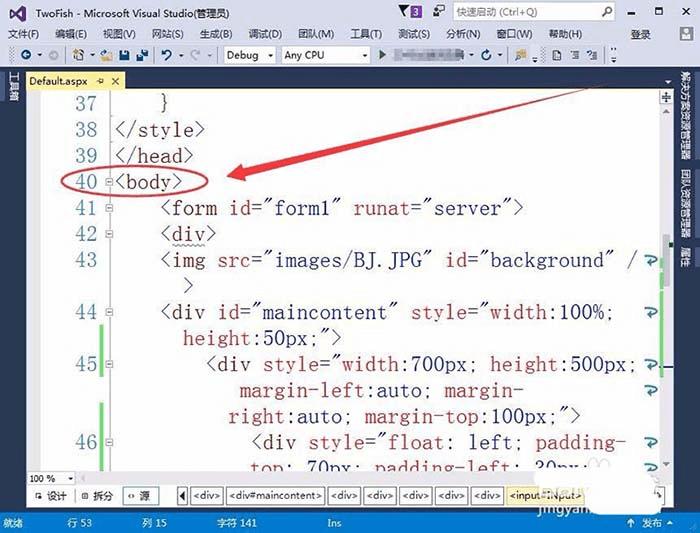Open the 文件(F) menu
Screen dimensions: 700x533
click(24, 34)
